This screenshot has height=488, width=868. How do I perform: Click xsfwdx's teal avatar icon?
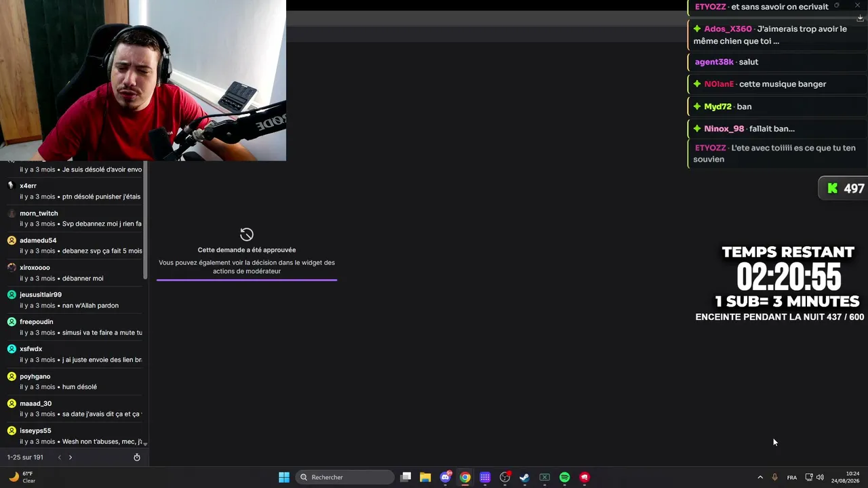[11, 348]
